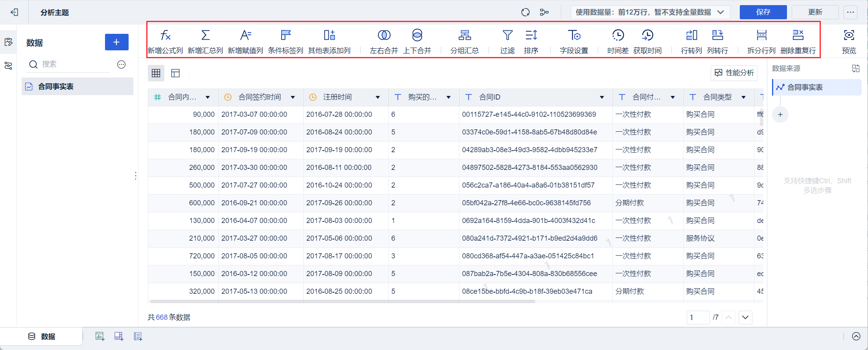Select the 合同事实表 step under 数据来源
The width and height of the screenshot is (868, 350).
coord(817,87)
